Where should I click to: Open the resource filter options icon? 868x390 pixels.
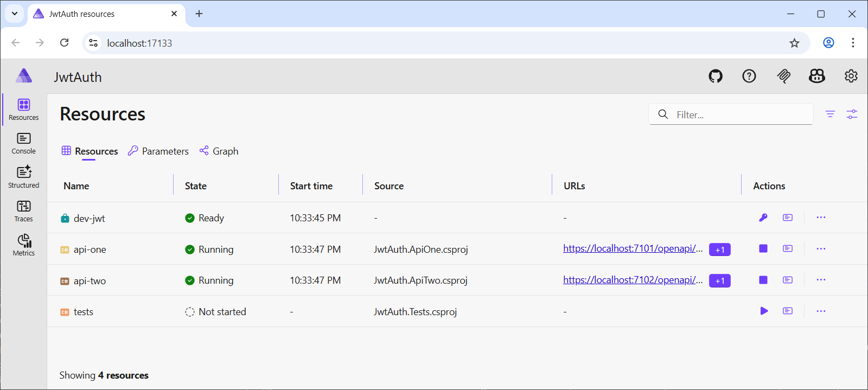click(830, 114)
